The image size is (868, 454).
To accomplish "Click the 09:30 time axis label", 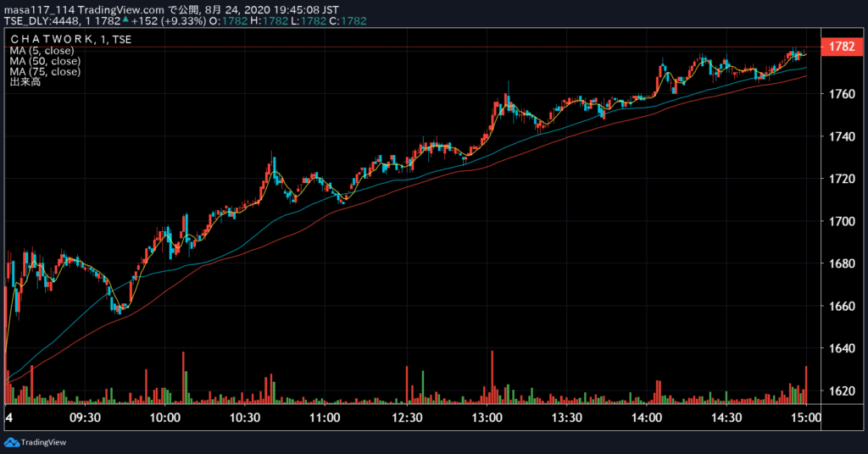I will (86, 418).
